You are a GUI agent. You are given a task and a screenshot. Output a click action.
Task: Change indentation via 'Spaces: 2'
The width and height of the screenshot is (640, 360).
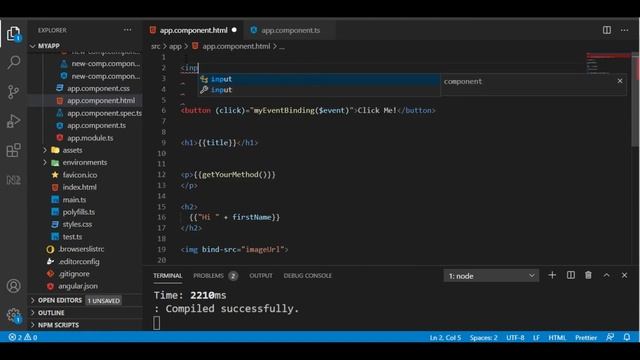(x=484, y=338)
